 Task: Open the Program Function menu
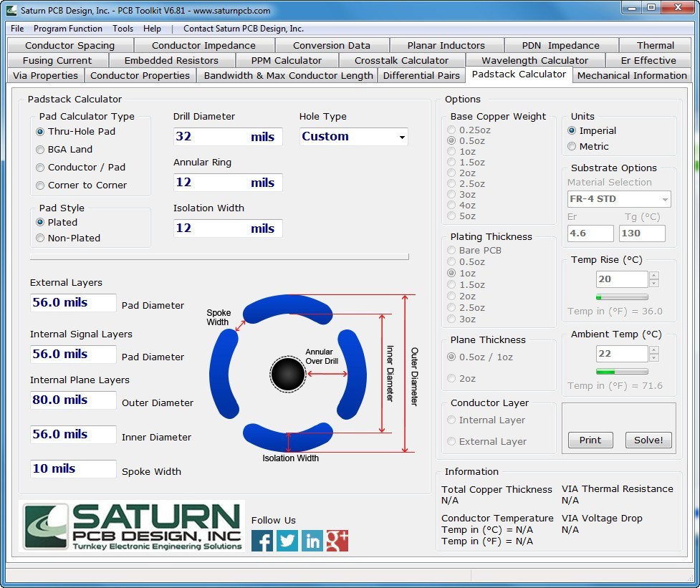tap(68, 29)
